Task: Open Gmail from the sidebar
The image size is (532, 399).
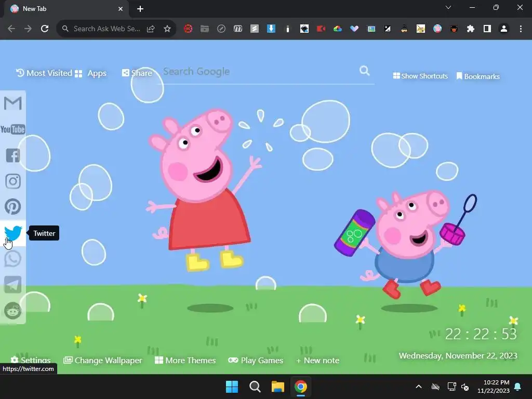Action: click(13, 103)
